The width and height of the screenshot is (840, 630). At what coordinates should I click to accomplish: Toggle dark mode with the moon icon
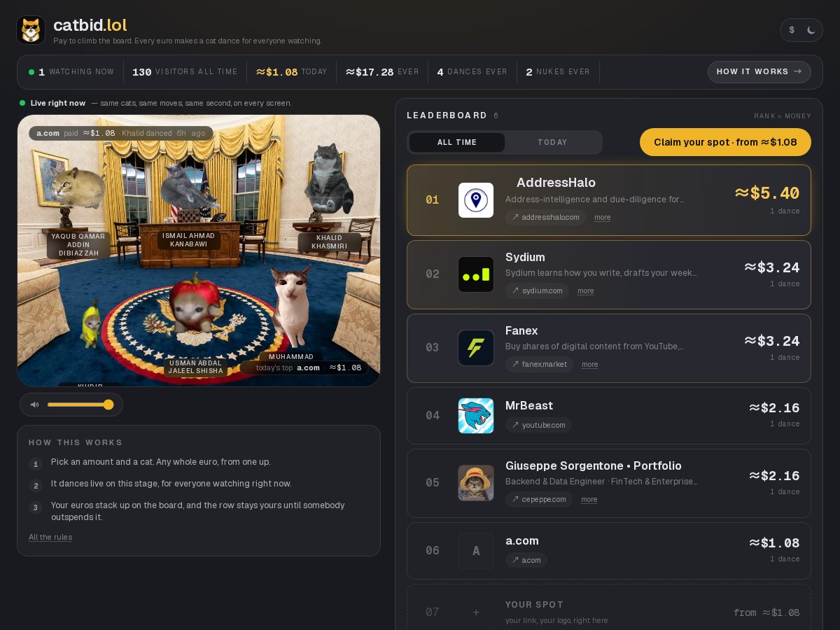[811, 30]
